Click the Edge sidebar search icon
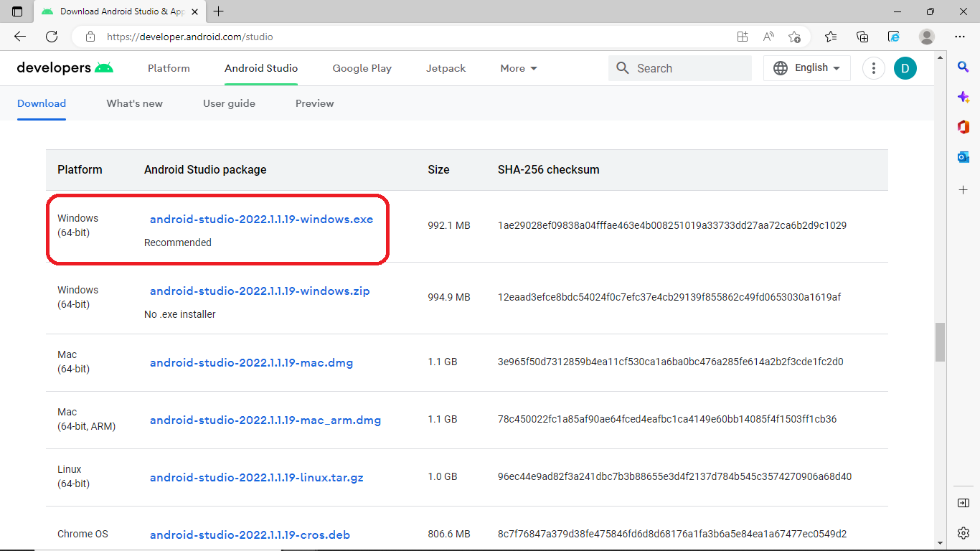980x551 pixels. [963, 67]
